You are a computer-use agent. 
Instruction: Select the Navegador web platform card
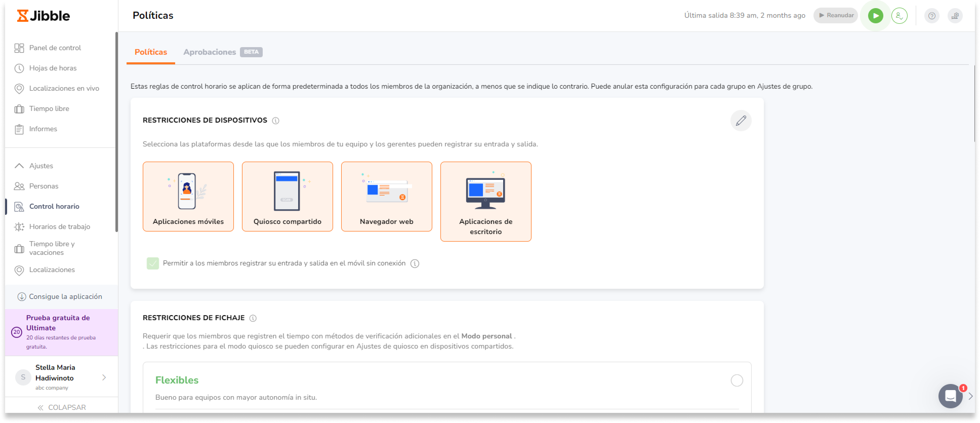pyautogui.click(x=386, y=197)
